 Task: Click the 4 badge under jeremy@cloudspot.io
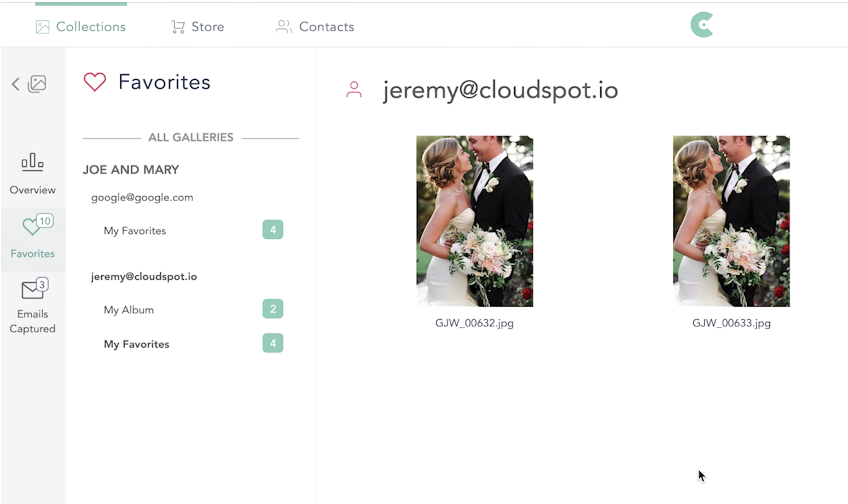(x=273, y=343)
